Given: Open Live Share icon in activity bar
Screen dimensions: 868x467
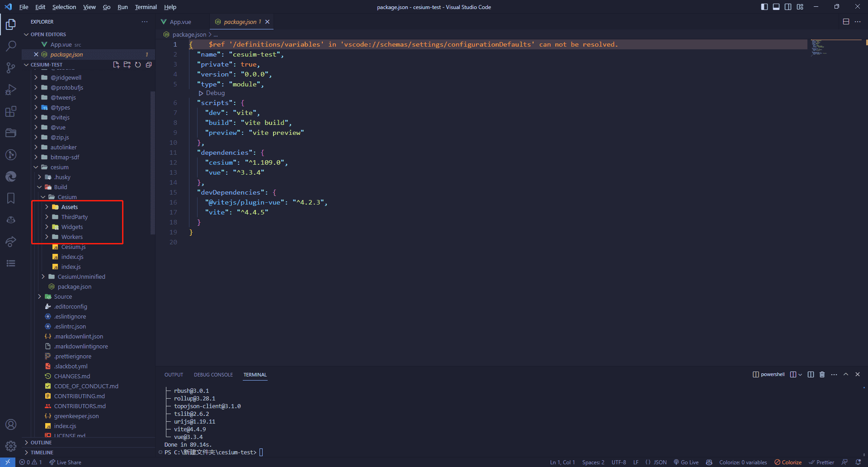Looking at the screenshot, I should [x=11, y=242].
